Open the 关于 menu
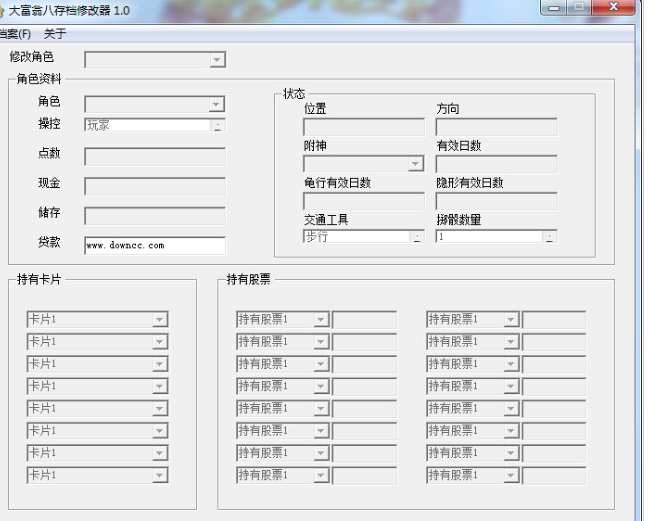The width and height of the screenshot is (648, 521). click(55, 34)
